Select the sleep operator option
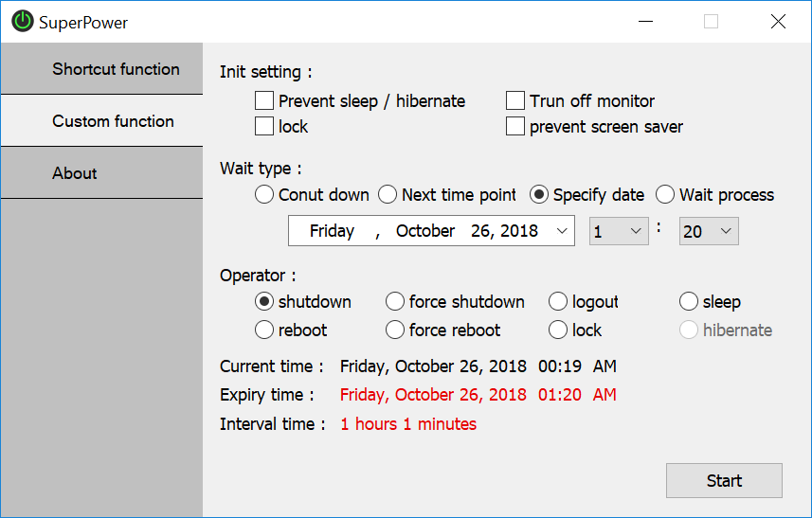Screen dimensions: 812x518 pyautogui.click(x=689, y=302)
